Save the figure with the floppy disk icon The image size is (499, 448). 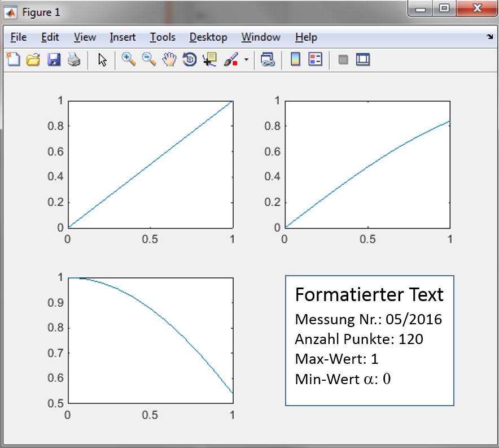[x=54, y=59]
